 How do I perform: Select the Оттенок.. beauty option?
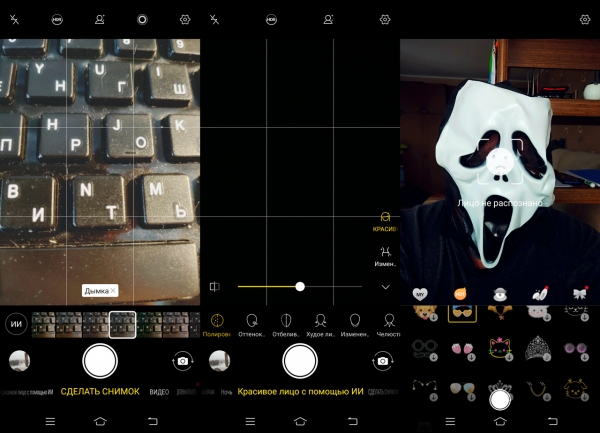[x=251, y=326]
